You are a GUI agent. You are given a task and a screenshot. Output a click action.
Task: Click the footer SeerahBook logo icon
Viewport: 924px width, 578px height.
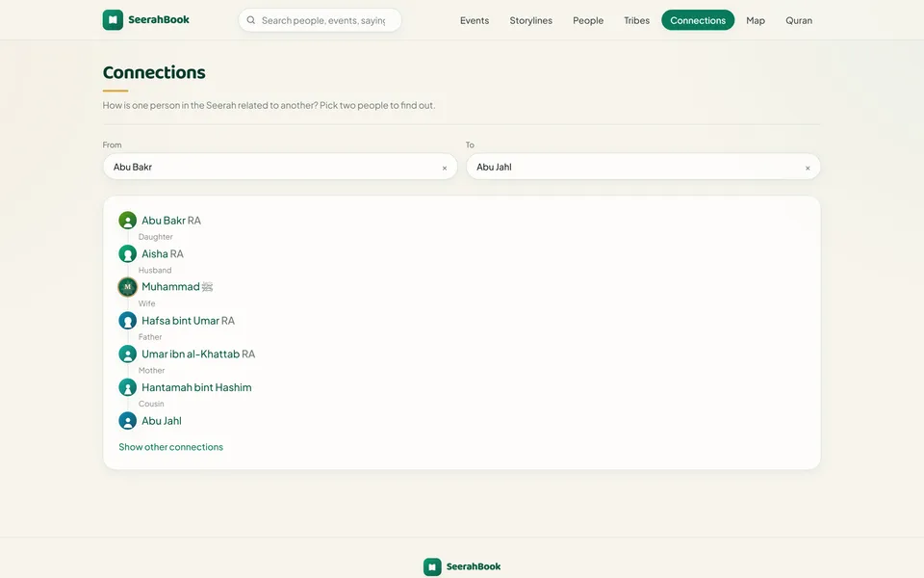click(x=432, y=566)
